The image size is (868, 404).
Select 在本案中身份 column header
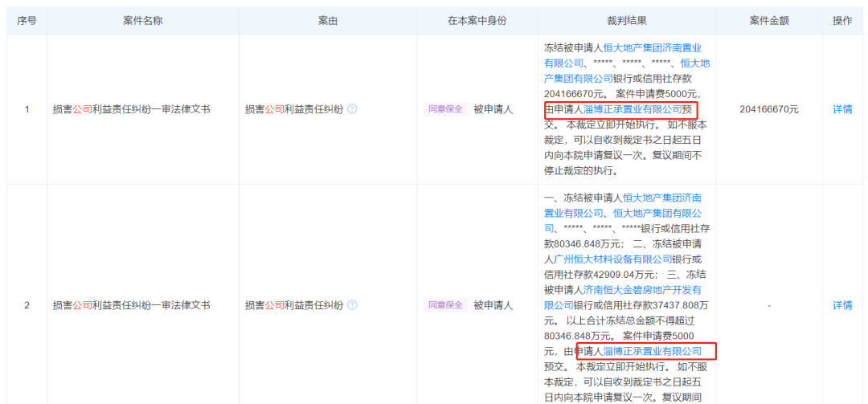click(477, 20)
